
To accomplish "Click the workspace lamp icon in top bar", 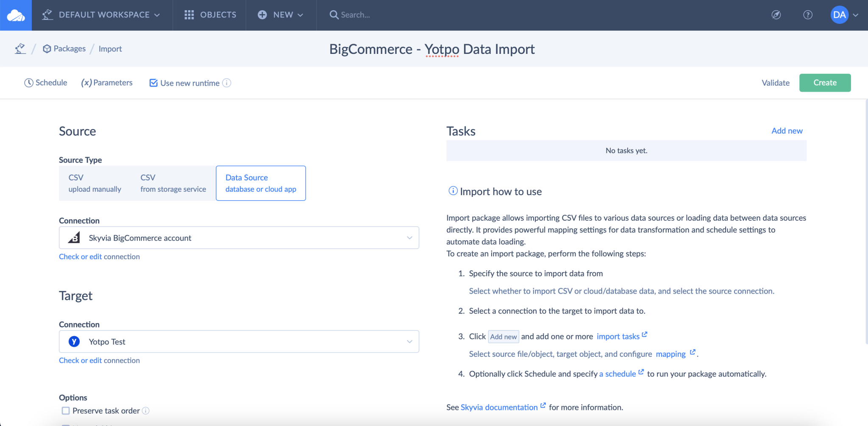I will click(x=47, y=15).
